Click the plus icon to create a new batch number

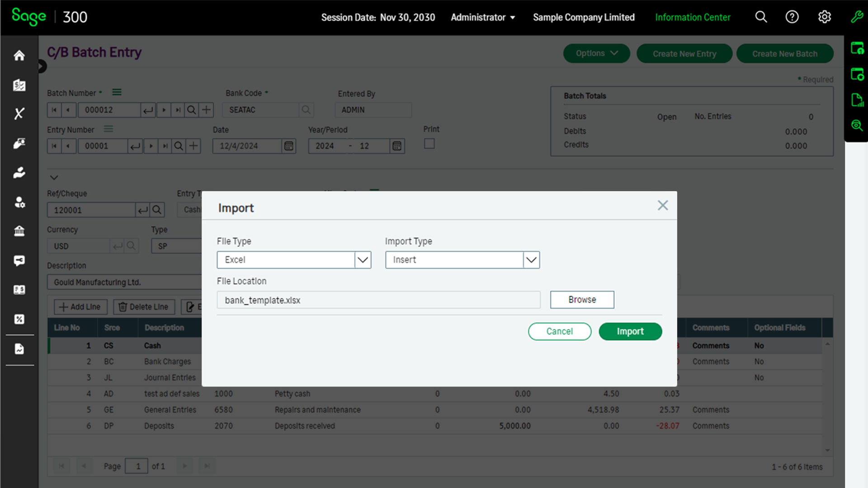coord(206,109)
